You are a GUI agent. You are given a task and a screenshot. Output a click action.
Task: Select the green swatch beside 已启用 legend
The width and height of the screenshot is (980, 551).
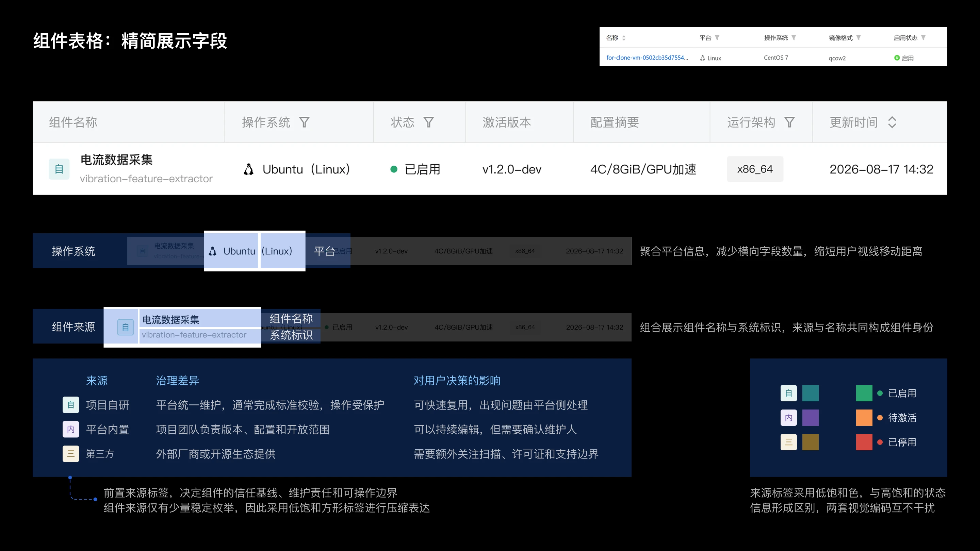click(864, 393)
